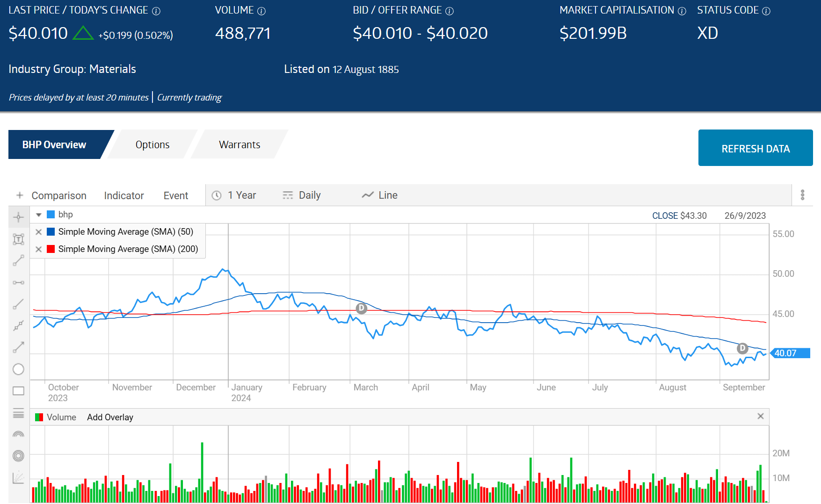Click the $201.99B market cap value
This screenshot has height=504, width=821.
pyautogui.click(x=593, y=33)
